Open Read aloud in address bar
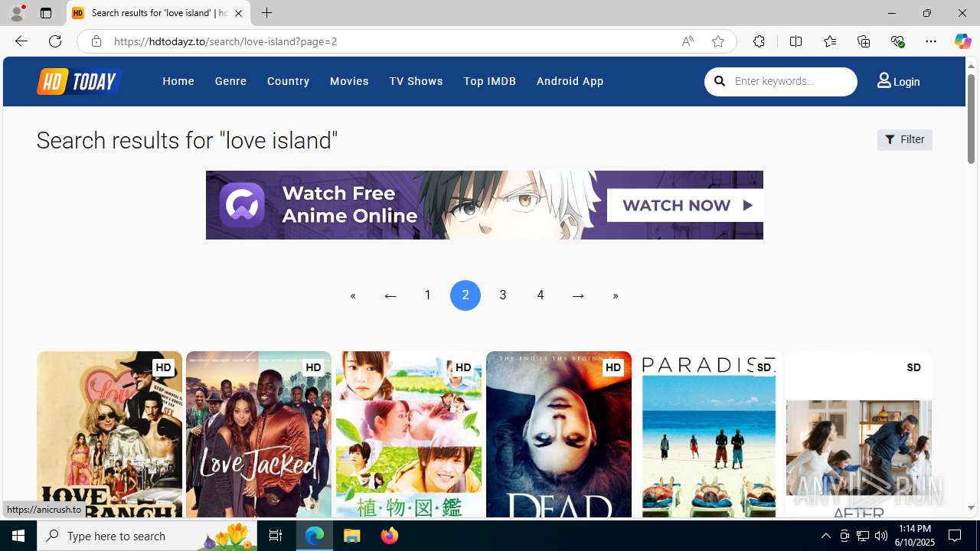 [x=688, y=41]
